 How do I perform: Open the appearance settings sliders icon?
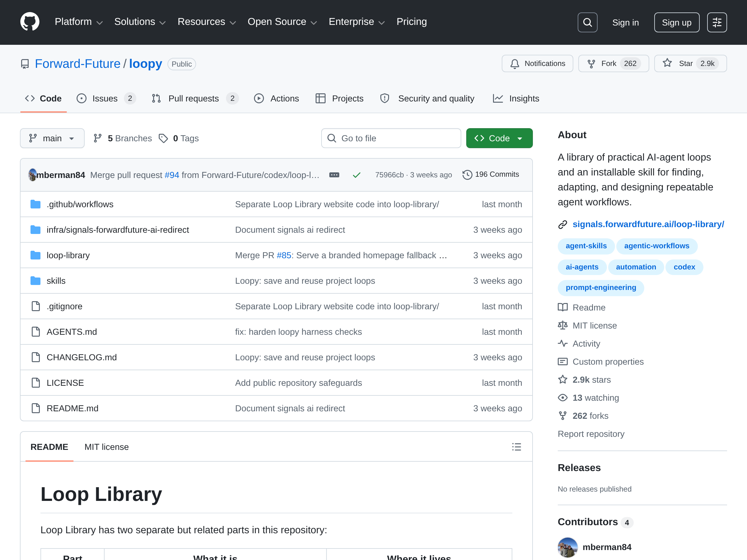pos(717,22)
